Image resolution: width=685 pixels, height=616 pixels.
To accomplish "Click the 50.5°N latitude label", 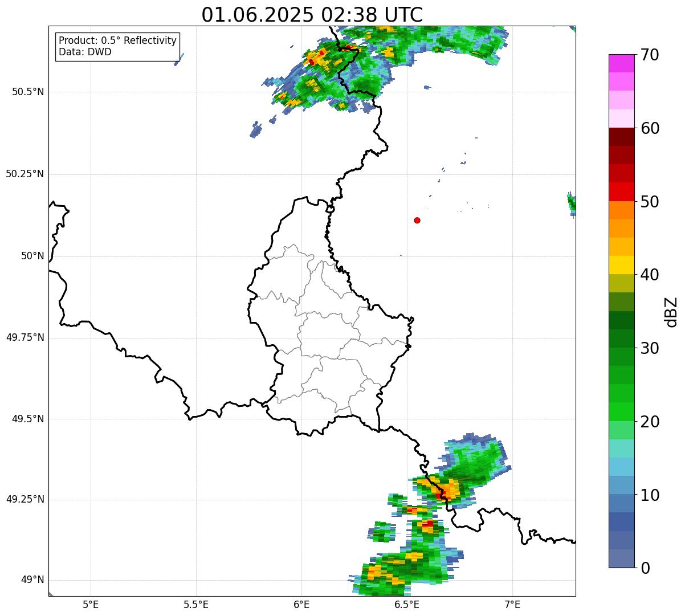I will [27, 92].
